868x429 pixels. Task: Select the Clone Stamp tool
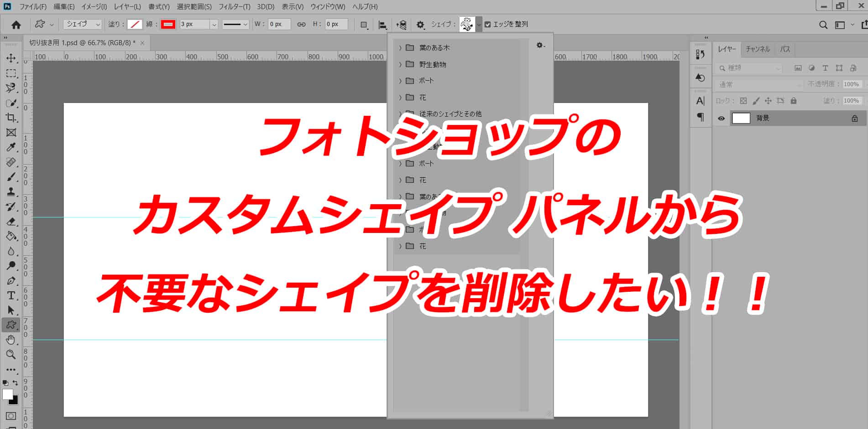[11, 192]
